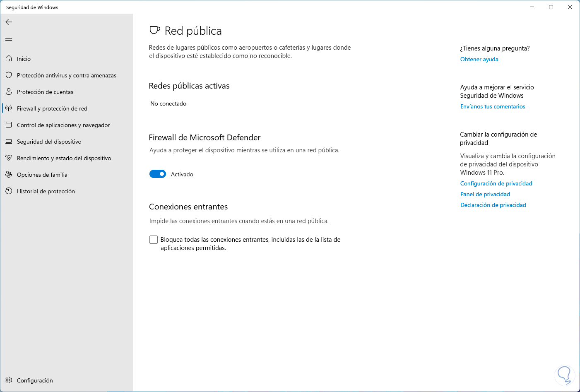
Task: Go to Control de aplicaciones y navegador
Action: point(63,125)
